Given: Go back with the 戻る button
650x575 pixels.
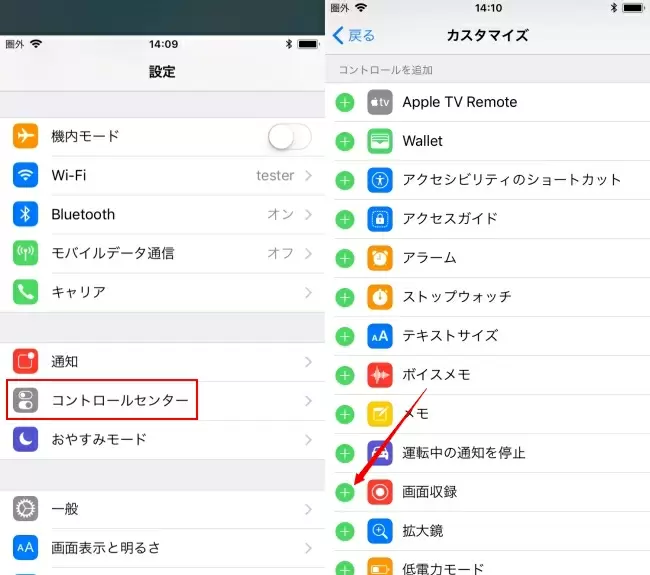Looking at the screenshot, I should coord(354,36).
